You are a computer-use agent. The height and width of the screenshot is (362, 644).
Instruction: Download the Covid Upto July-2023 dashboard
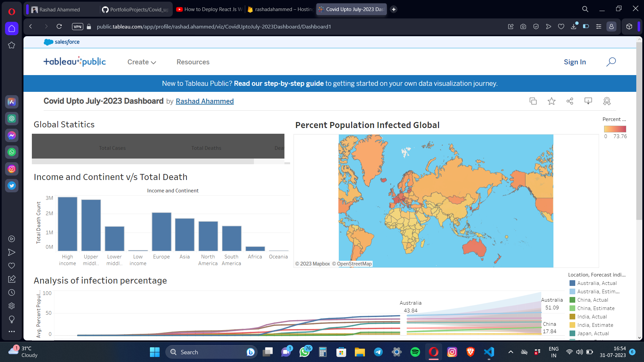pyautogui.click(x=588, y=101)
